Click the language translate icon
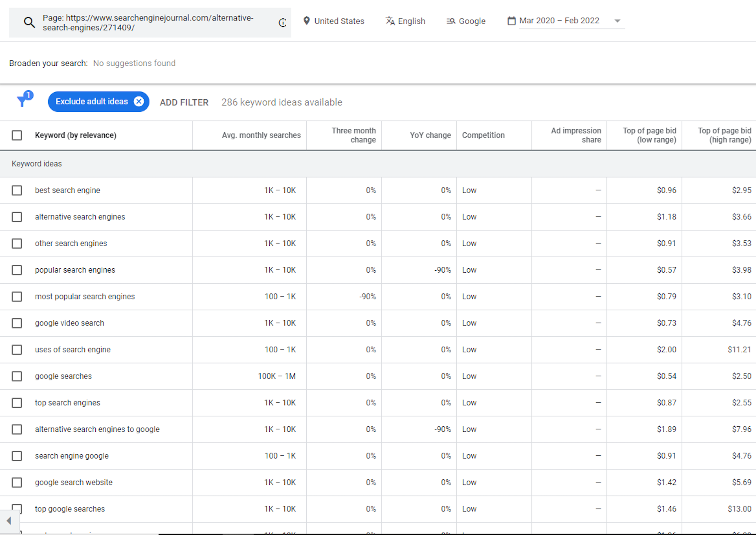Image resolution: width=756 pixels, height=535 pixels. coord(390,21)
